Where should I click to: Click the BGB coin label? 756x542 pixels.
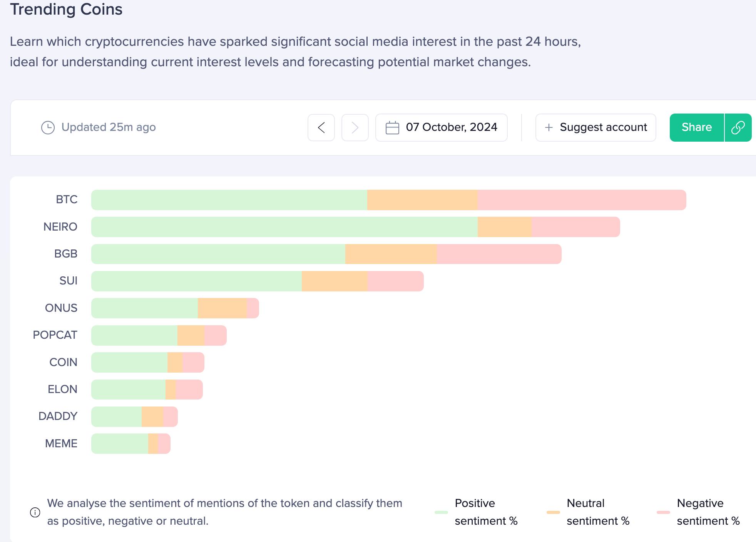pos(66,254)
